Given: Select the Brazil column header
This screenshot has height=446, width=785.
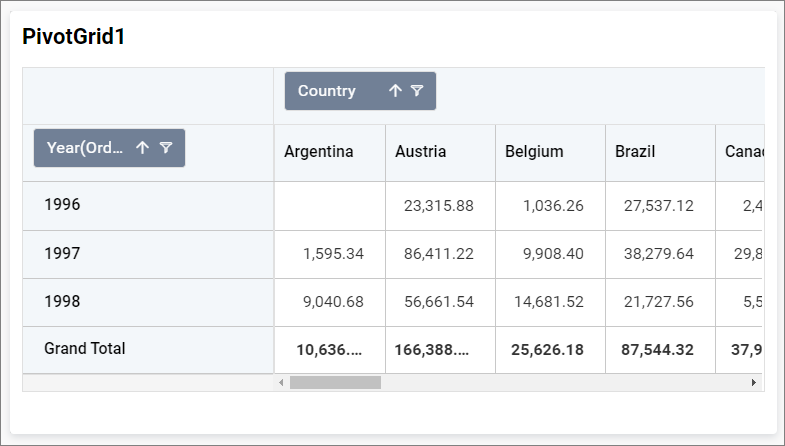Looking at the screenshot, I should [x=636, y=152].
